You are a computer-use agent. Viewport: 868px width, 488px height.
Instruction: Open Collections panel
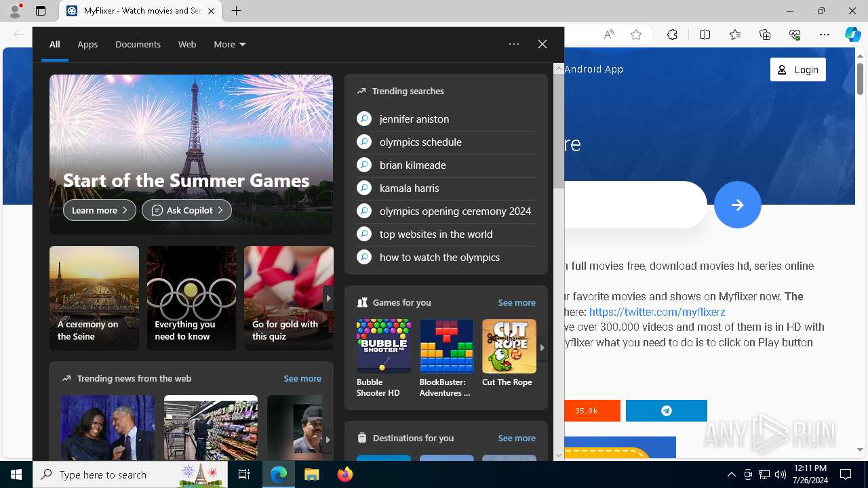click(x=765, y=35)
